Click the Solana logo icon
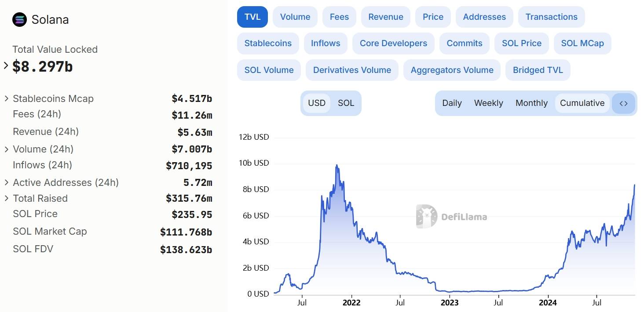 19,20
